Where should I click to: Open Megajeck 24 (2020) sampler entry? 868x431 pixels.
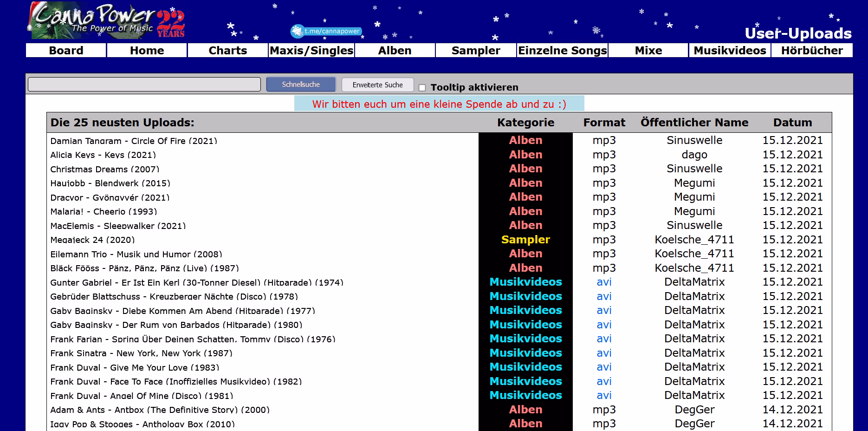92,240
